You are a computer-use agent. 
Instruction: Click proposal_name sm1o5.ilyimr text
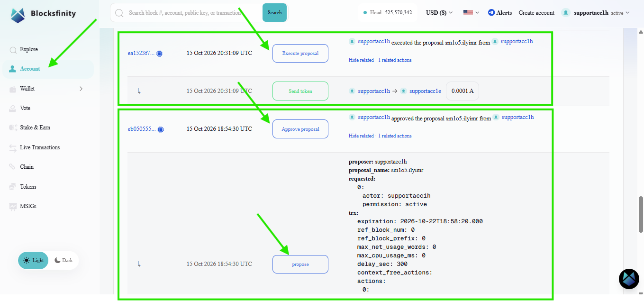[x=407, y=170]
